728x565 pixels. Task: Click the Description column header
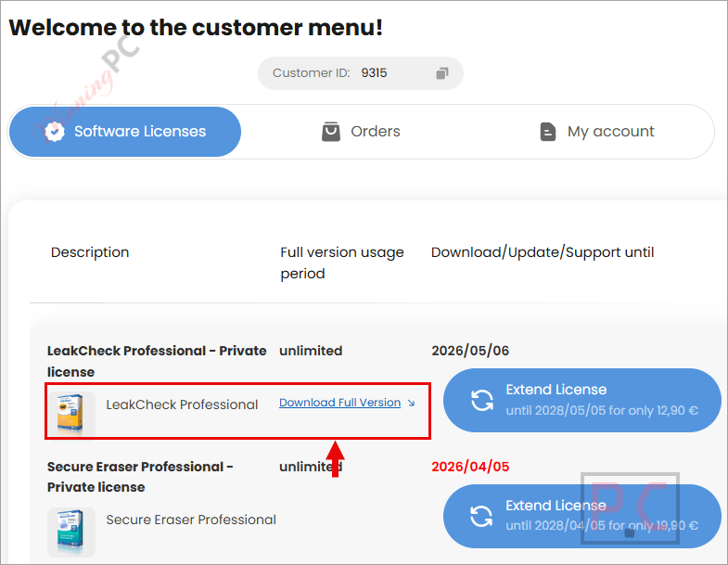coord(90,252)
